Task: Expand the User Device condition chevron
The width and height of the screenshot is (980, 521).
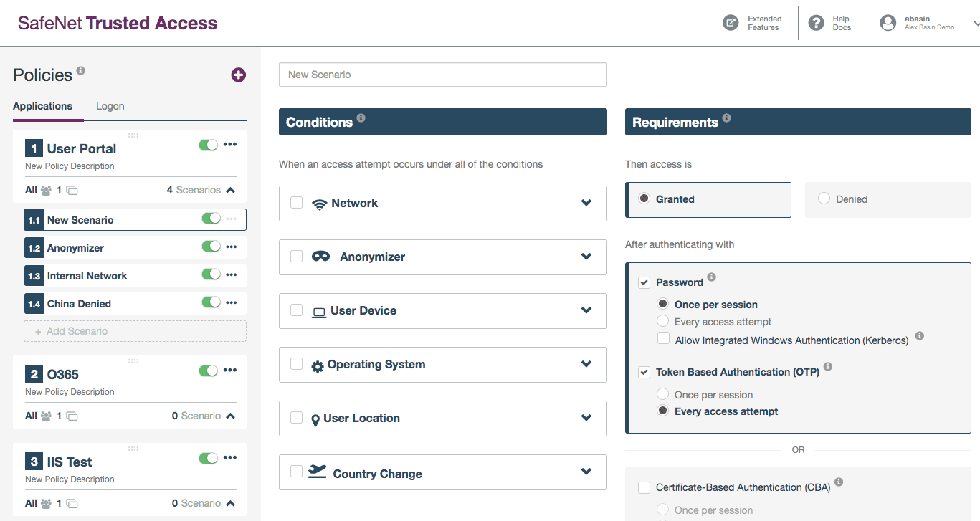Action: click(x=586, y=310)
